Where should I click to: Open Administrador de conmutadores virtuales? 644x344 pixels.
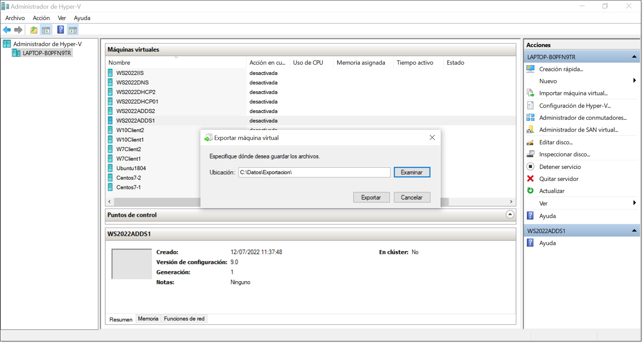tap(583, 118)
